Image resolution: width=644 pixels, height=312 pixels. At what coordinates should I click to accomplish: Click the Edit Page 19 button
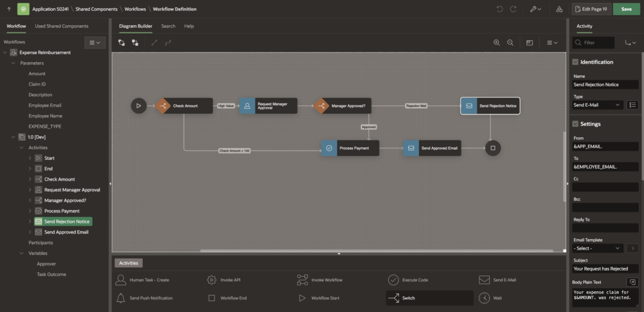pos(591,9)
